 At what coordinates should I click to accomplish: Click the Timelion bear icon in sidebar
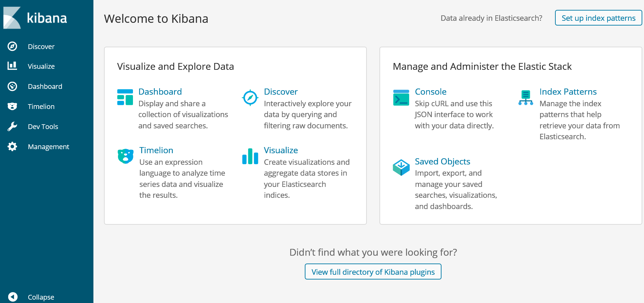[x=12, y=107]
